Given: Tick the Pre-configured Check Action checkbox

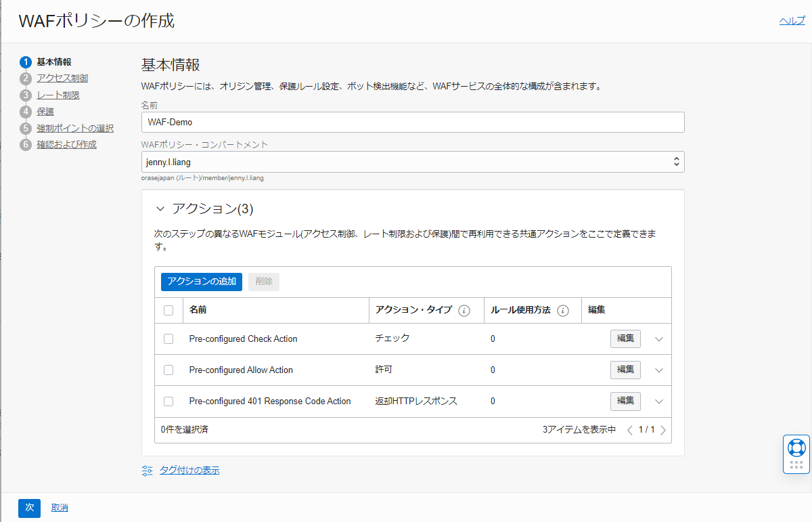Looking at the screenshot, I should click(x=168, y=339).
